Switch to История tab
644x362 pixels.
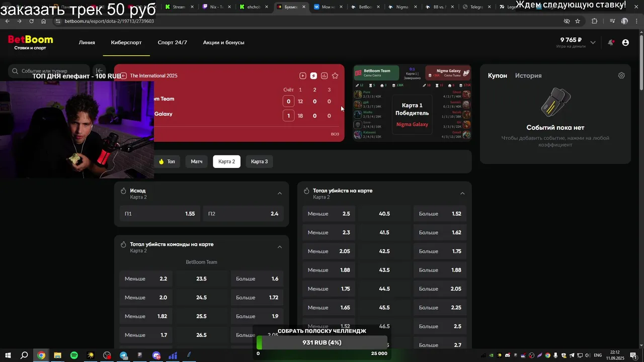pyautogui.click(x=528, y=75)
